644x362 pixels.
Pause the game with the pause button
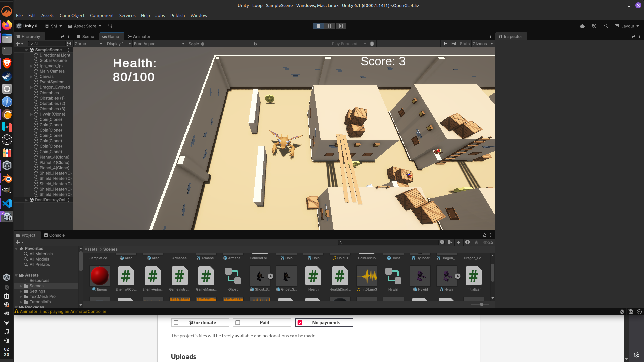click(x=329, y=26)
